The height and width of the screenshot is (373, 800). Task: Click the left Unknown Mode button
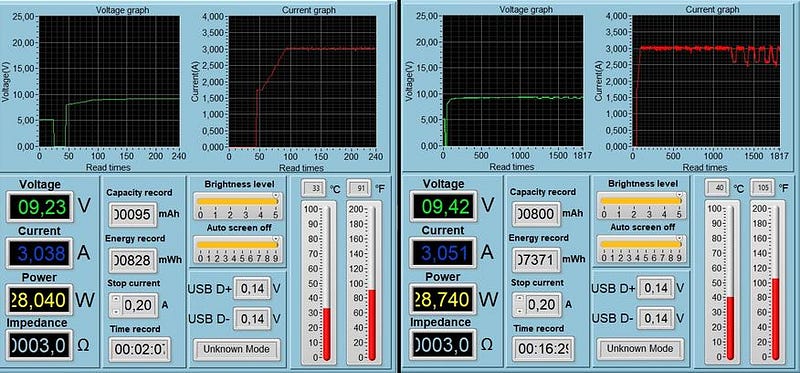(237, 350)
